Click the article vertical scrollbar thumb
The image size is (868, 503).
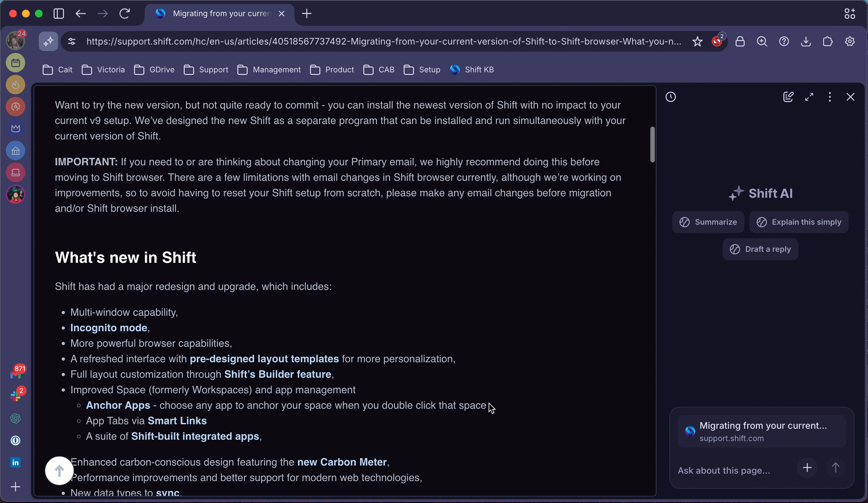click(x=652, y=145)
